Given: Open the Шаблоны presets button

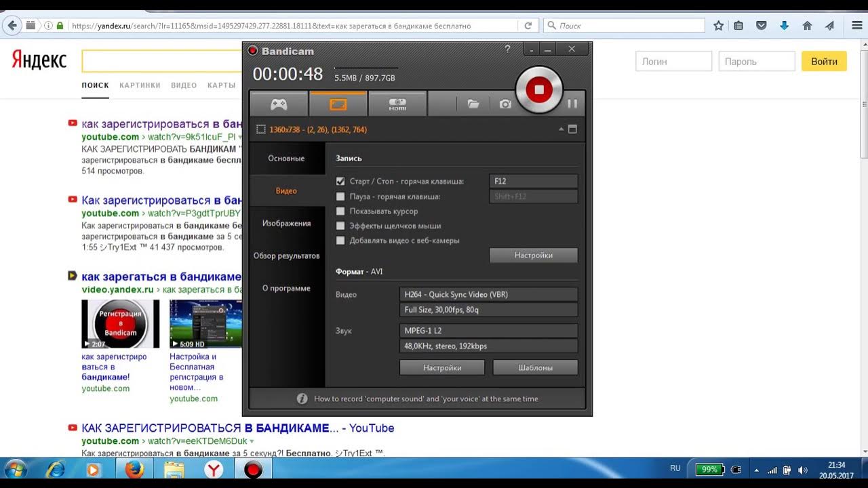Looking at the screenshot, I should click(535, 367).
